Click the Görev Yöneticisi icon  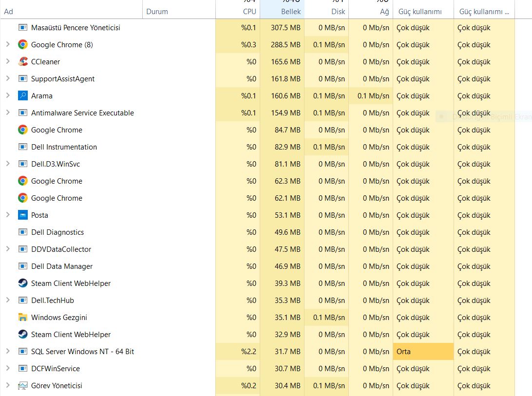point(22,386)
